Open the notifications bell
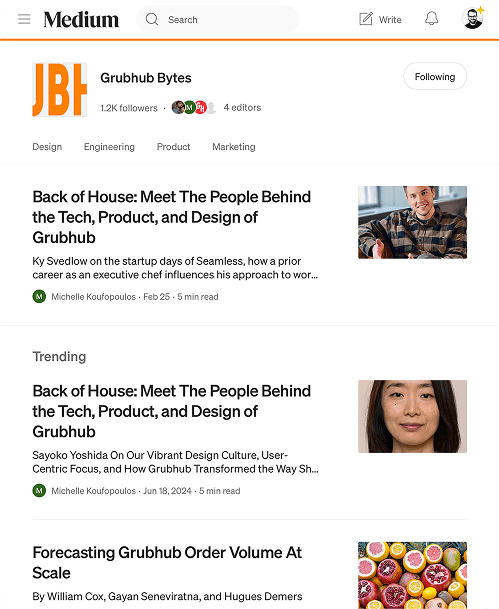Image resolution: width=499 pixels, height=609 pixels. (x=431, y=19)
